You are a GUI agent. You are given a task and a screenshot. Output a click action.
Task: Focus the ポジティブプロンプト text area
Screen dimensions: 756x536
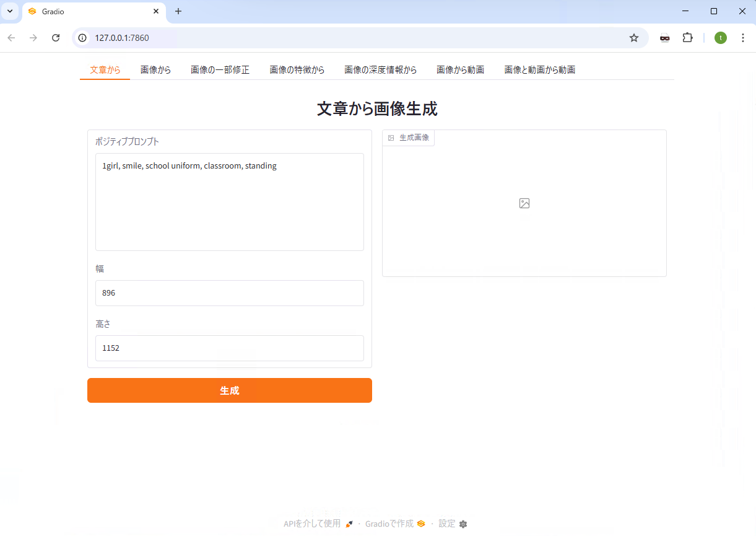click(x=230, y=202)
